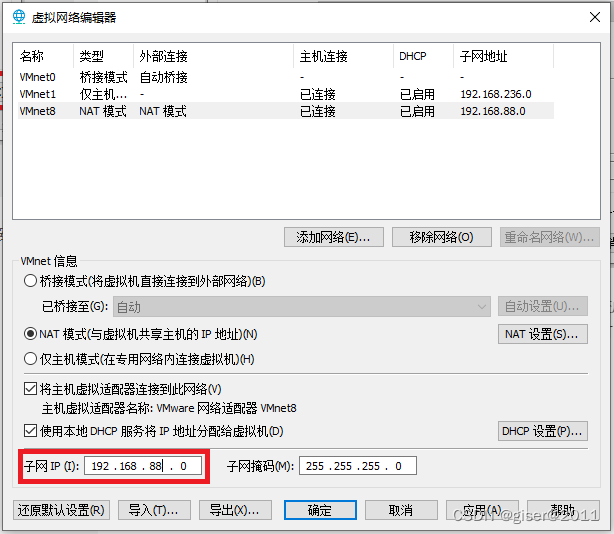Viewport: 614px width, 534px height.
Task: Click 仅主机... type cell for VMnet1
Action: 103,94
